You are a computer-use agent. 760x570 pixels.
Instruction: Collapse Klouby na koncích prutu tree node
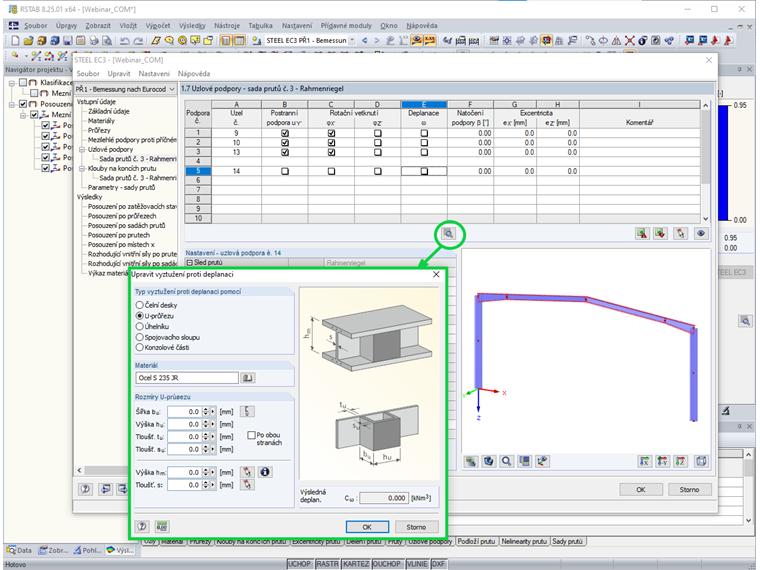tap(82, 168)
